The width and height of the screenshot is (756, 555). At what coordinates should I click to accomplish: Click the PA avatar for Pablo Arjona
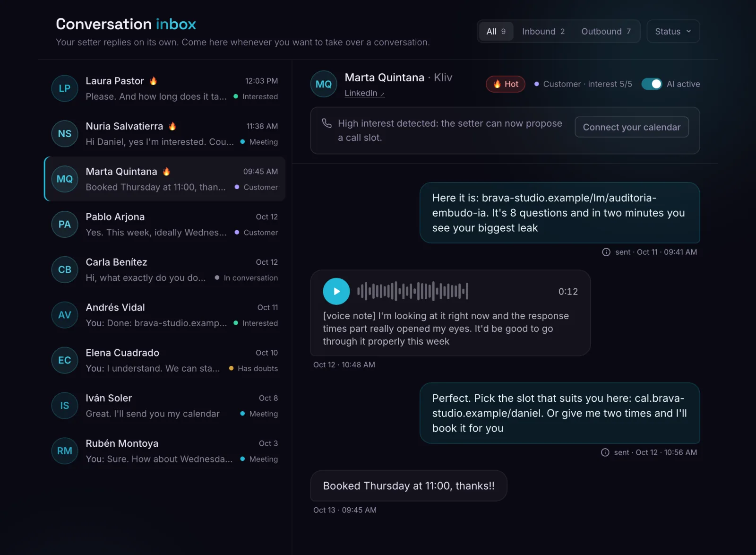[65, 225]
